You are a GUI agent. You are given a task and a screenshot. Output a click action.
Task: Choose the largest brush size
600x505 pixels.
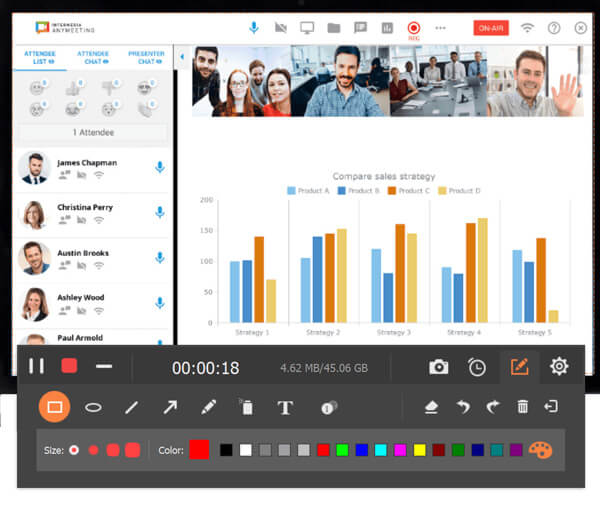[132, 450]
